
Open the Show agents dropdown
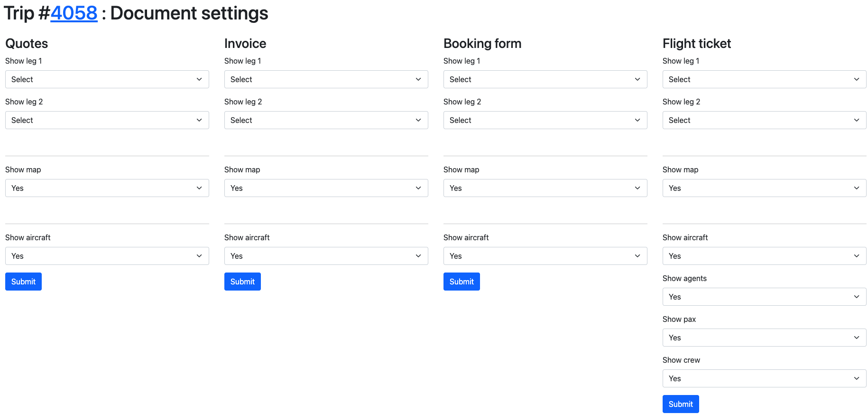(x=764, y=297)
